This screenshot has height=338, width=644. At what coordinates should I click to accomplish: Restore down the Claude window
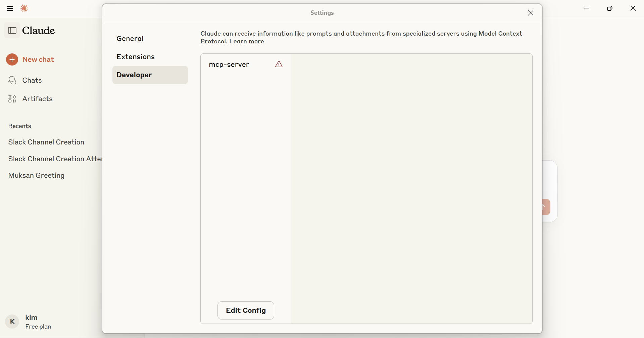[x=610, y=8]
